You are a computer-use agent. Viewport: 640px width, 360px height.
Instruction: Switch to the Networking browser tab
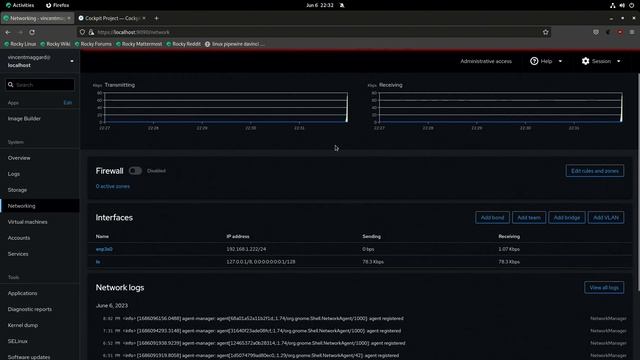tap(37, 18)
